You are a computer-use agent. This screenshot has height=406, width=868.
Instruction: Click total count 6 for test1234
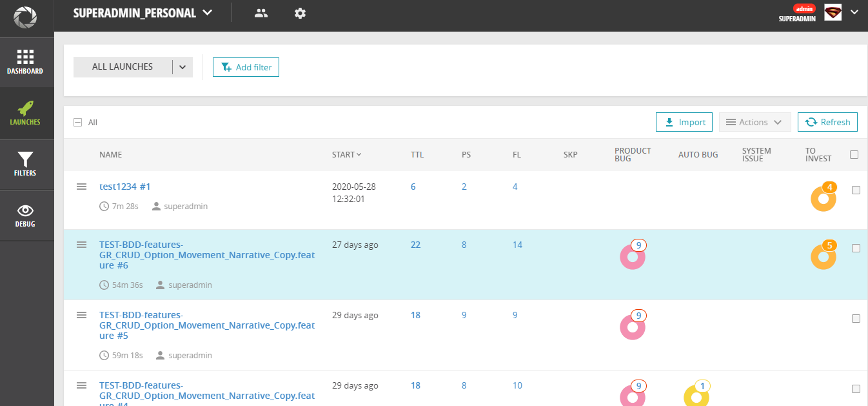pyautogui.click(x=413, y=187)
